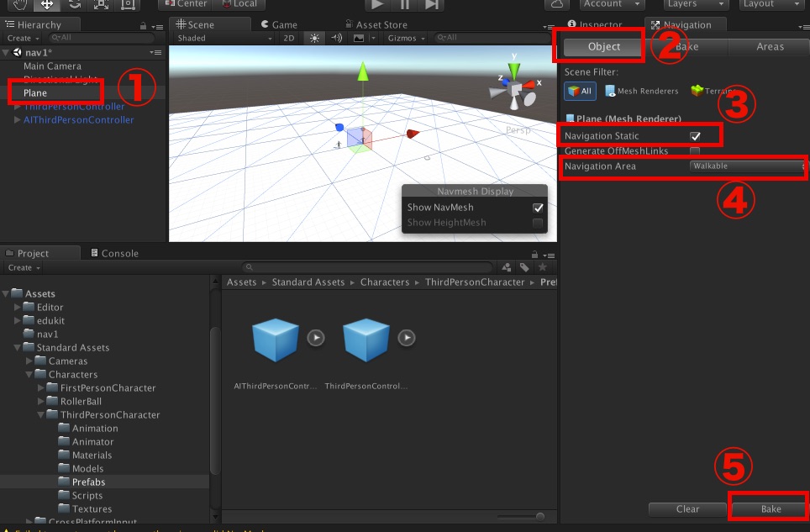The width and height of the screenshot is (810, 532).
Task: Switch to the Console tab
Action: click(x=114, y=253)
